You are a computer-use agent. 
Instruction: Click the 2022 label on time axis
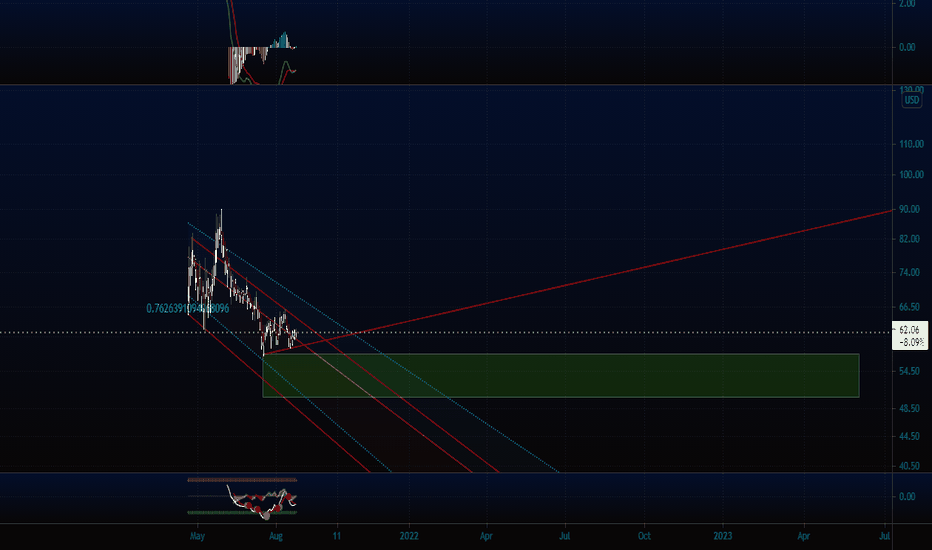tap(409, 536)
